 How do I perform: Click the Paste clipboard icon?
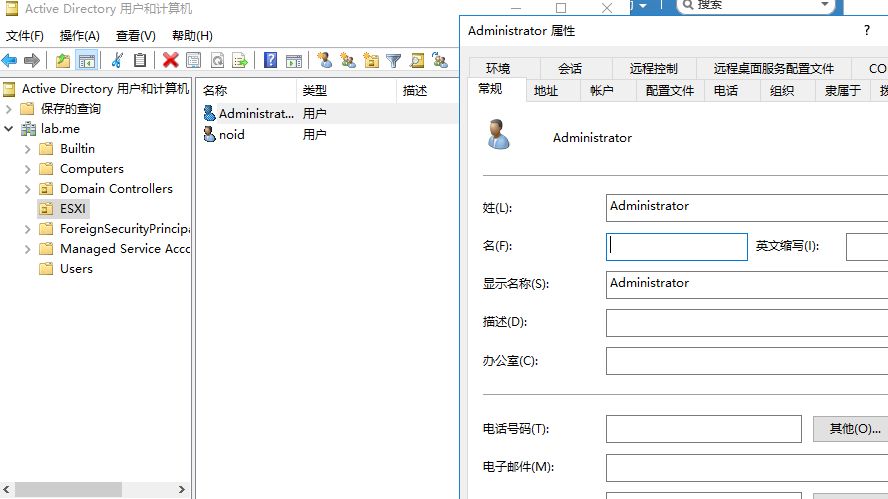tap(140, 60)
